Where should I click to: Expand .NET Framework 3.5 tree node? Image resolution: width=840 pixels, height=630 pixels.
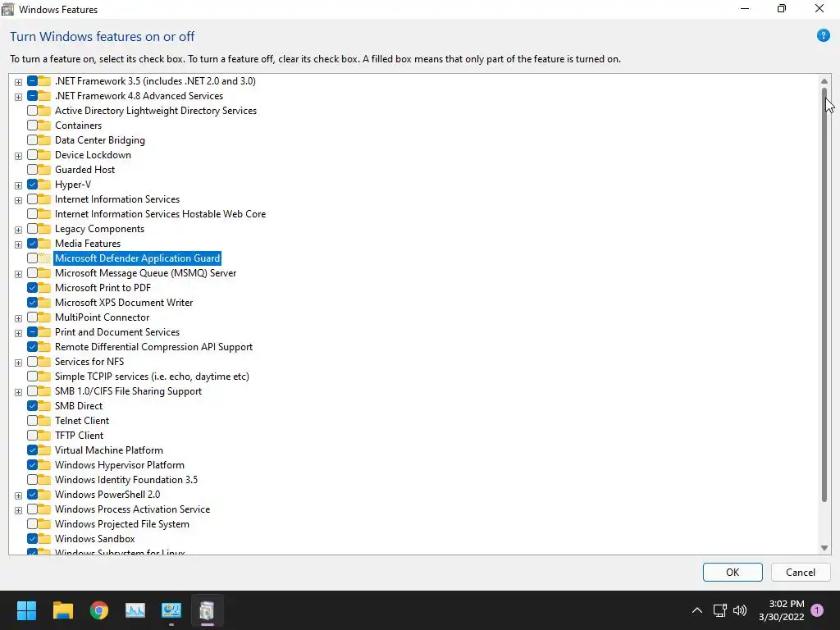(x=18, y=82)
